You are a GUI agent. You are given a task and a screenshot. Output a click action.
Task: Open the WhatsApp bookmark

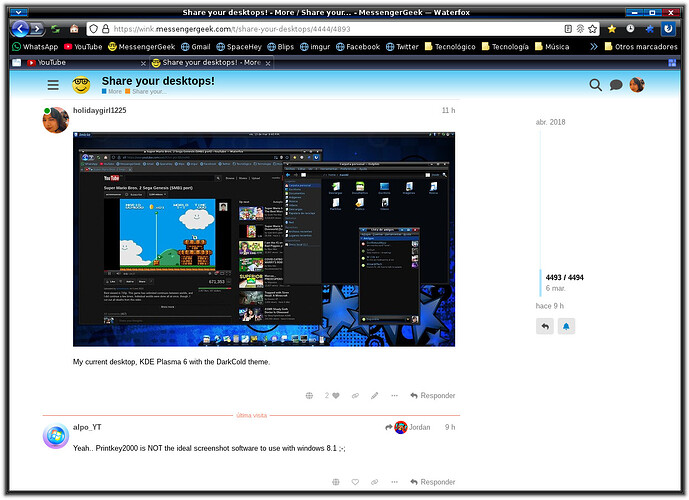coord(35,47)
